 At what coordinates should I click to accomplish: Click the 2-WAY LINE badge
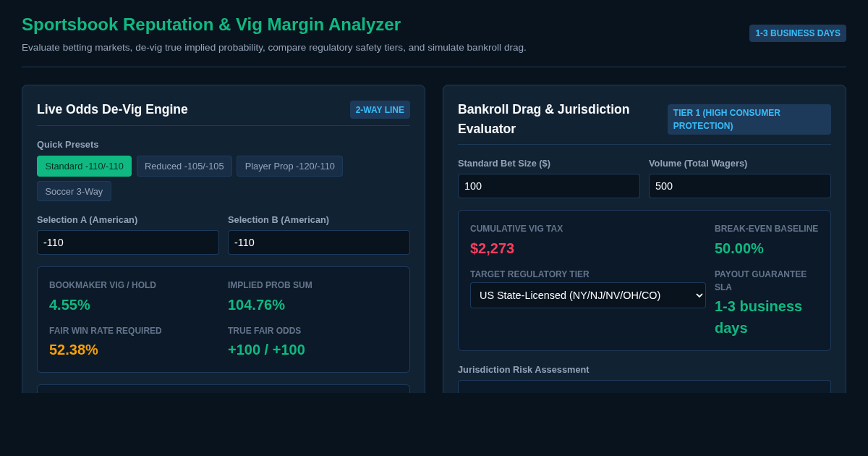(x=380, y=110)
